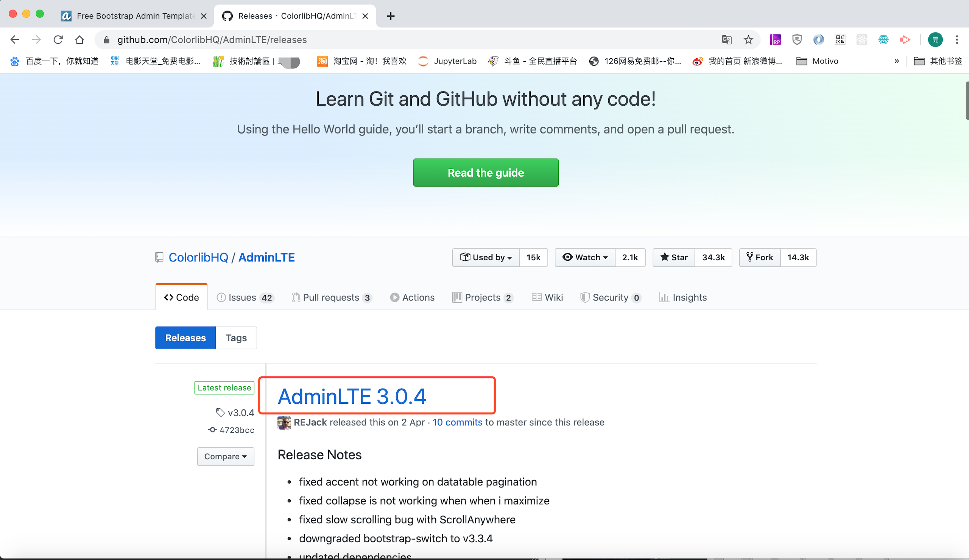Image resolution: width=969 pixels, height=560 pixels.
Task: Open the Security tab
Action: pyautogui.click(x=611, y=297)
